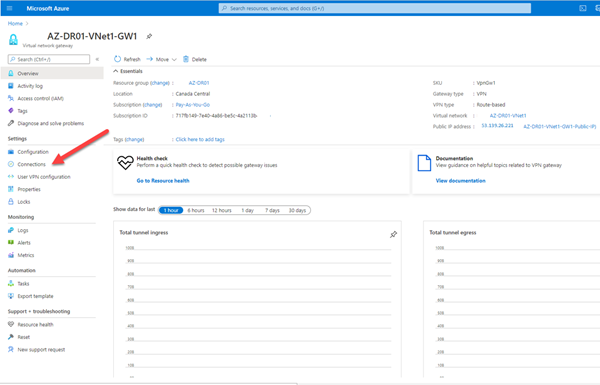The height and width of the screenshot is (385, 600).
Task: Click the View documentation link
Action: click(x=461, y=181)
